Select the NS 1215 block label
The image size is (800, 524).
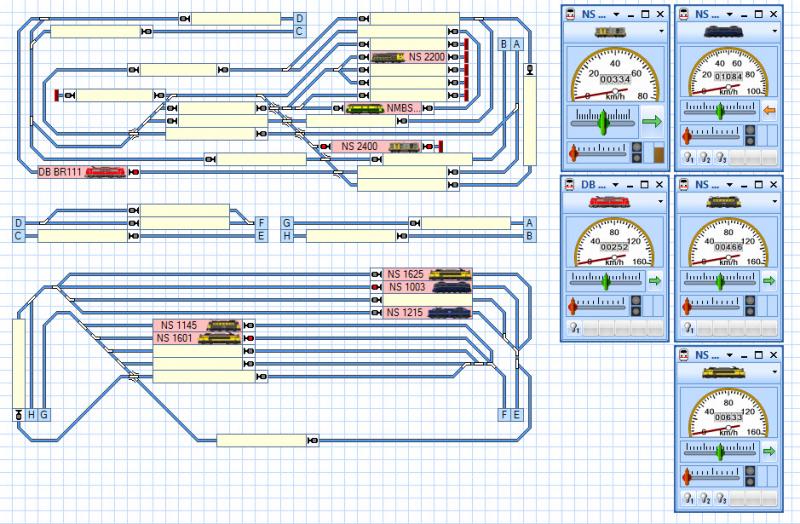coord(406,313)
